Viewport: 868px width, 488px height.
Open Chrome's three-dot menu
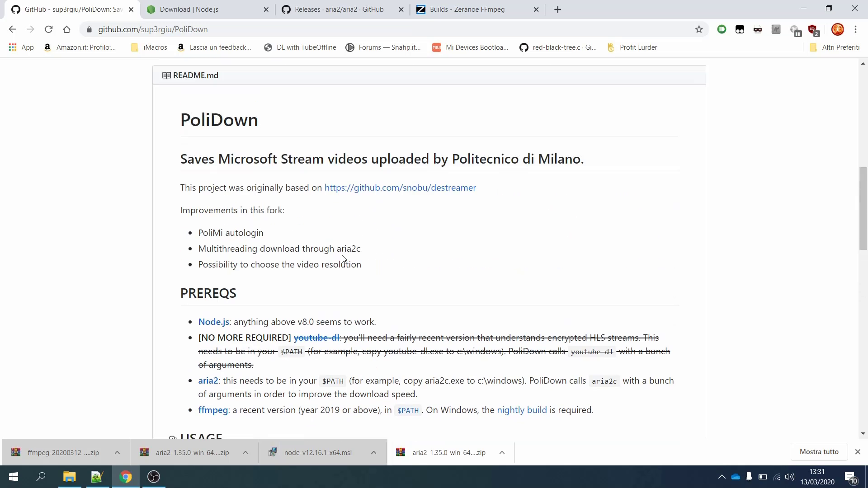(856, 29)
